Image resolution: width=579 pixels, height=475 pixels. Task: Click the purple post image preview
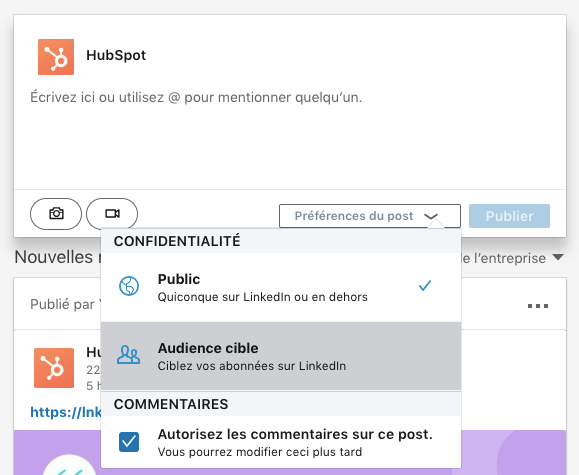pyautogui.click(x=290, y=452)
